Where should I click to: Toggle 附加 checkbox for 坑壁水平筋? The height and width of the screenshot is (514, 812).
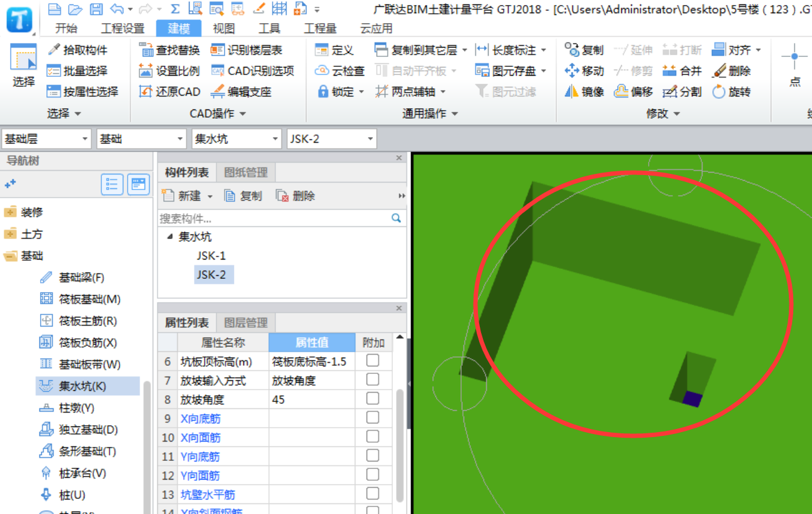[x=373, y=493]
